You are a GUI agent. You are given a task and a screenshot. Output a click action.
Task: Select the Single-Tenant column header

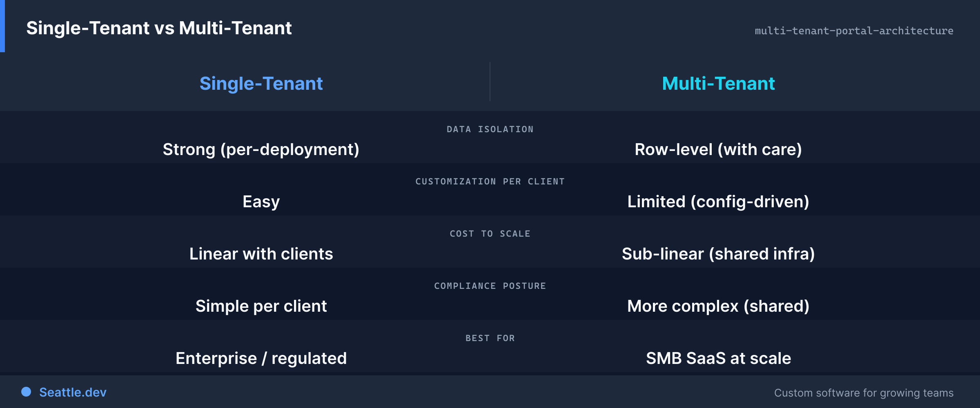click(261, 84)
